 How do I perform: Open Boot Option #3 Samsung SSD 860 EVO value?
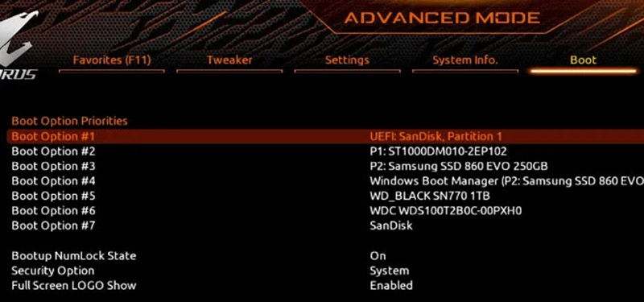click(459, 167)
